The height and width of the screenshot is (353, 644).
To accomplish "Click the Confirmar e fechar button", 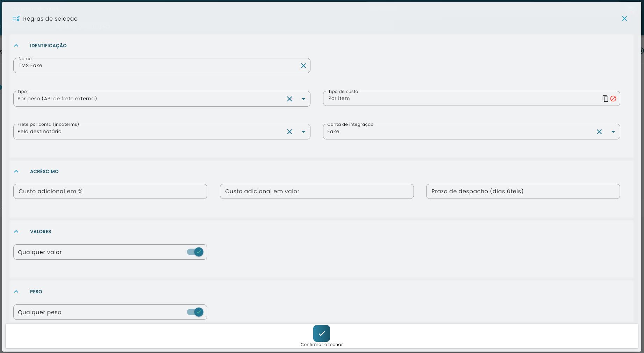I will point(321,336).
